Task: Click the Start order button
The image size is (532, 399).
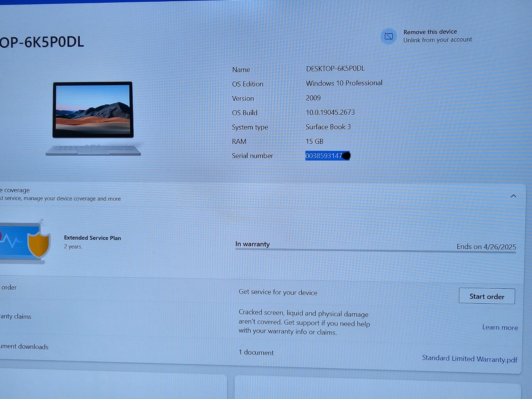Action: click(487, 296)
